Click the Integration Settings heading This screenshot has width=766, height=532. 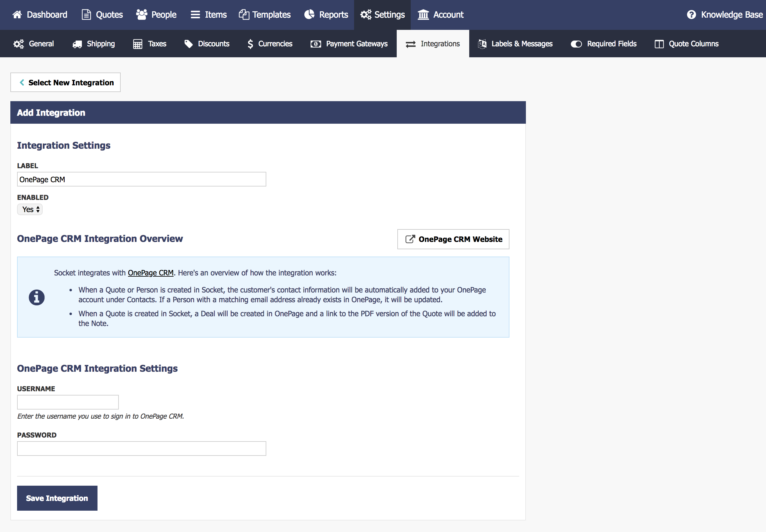tap(64, 145)
